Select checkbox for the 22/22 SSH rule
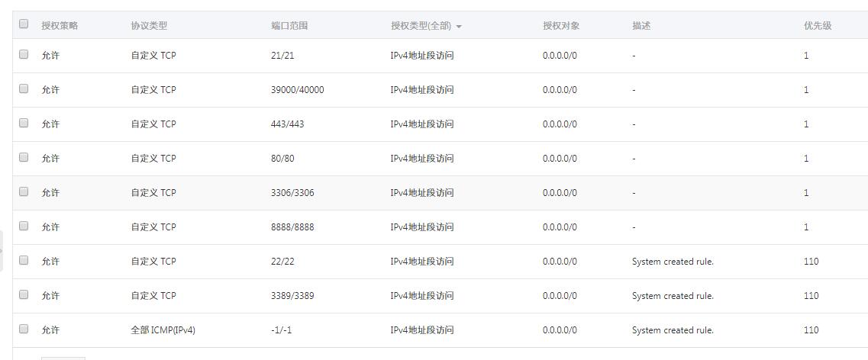 tap(23, 260)
